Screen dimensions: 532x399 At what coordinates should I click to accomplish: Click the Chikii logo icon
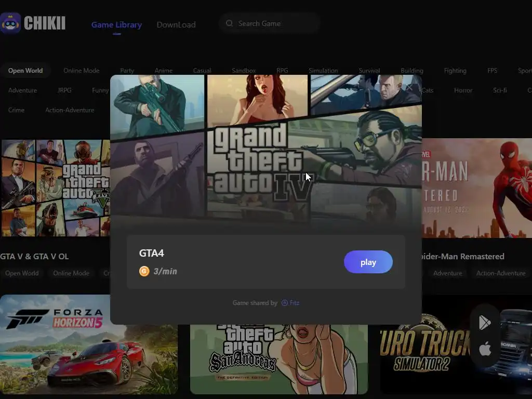(x=10, y=23)
